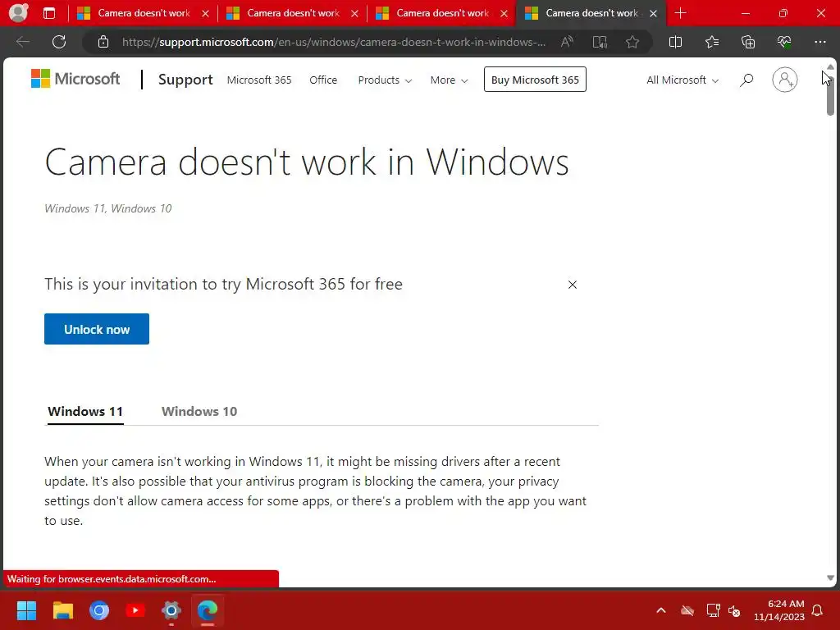The height and width of the screenshot is (630, 840).
Task: Expand the All Microsoft dropdown
Action: coord(682,80)
